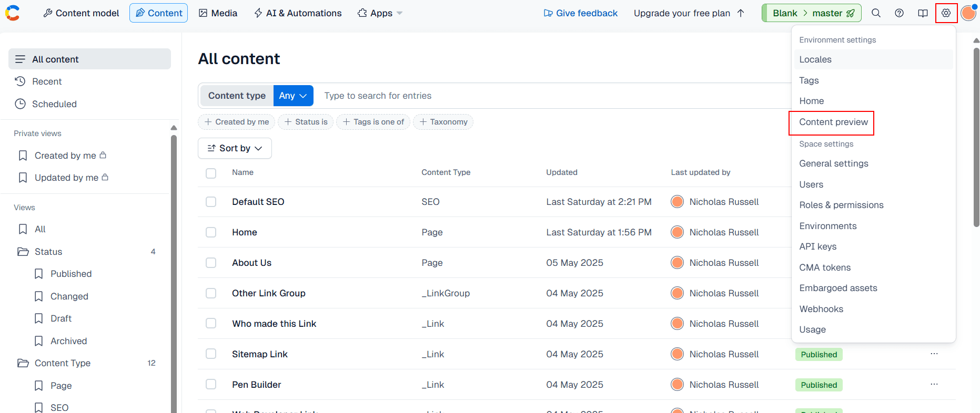Open actions menu for Pen Builder row
The width and height of the screenshot is (980, 413).
tap(934, 385)
